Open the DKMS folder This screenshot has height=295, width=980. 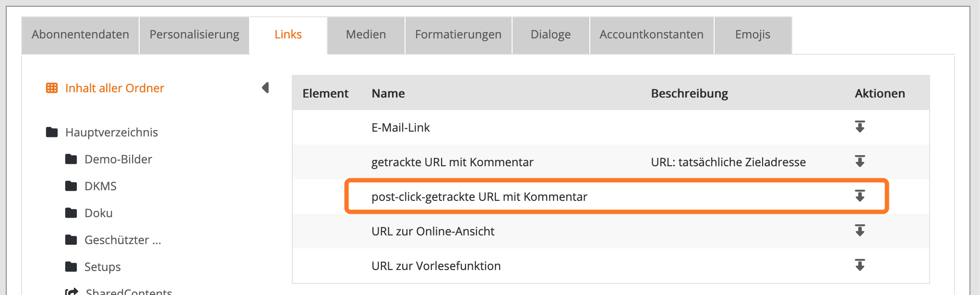pyautogui.click(x=100, y=186)
